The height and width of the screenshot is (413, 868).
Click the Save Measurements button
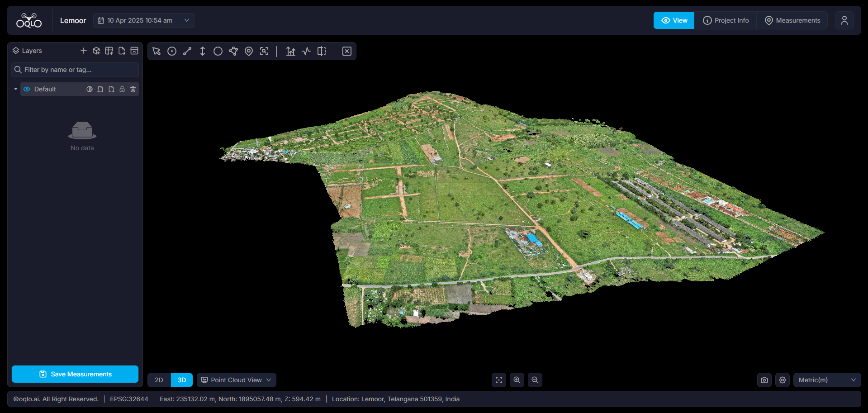pos(75,374)
